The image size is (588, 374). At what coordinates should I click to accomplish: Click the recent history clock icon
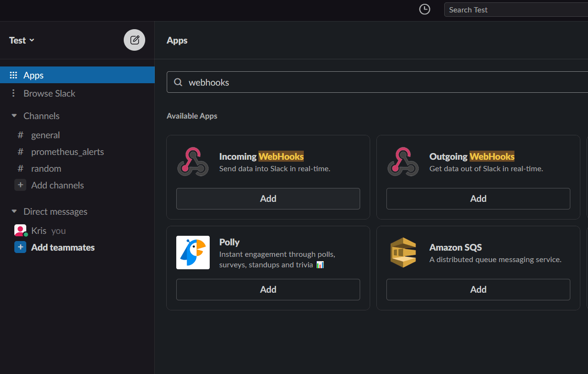[x=424, y=9]
